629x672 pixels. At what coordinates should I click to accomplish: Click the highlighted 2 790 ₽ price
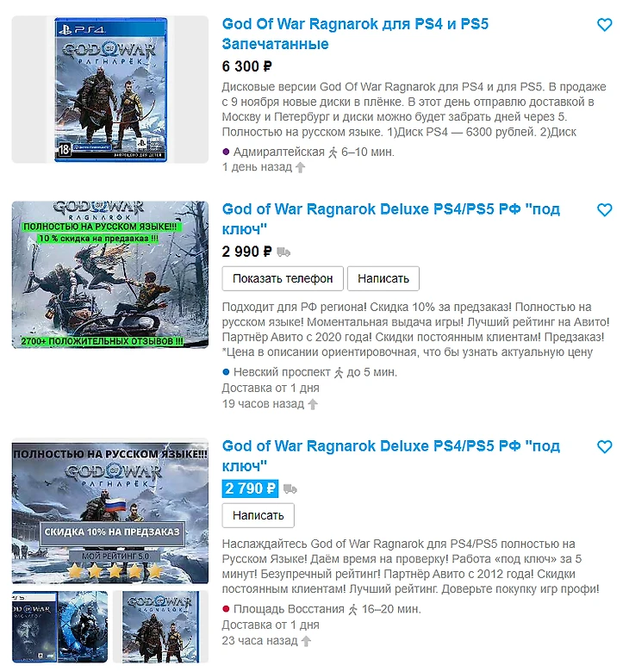click(x=250, y=488)
